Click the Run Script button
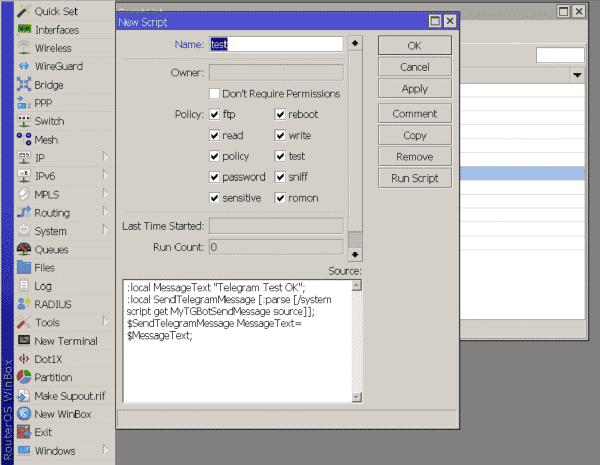600x465 pixels. tap(415, 178)
